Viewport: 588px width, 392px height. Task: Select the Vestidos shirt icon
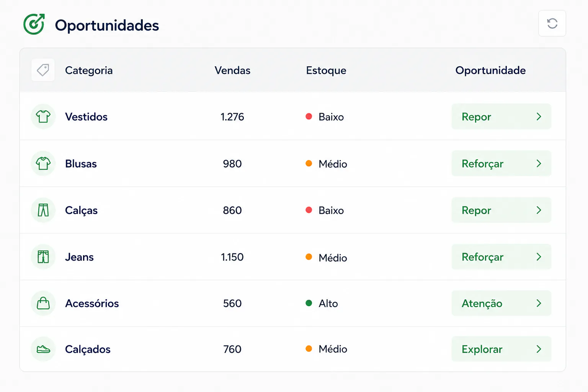coord(43,116)
